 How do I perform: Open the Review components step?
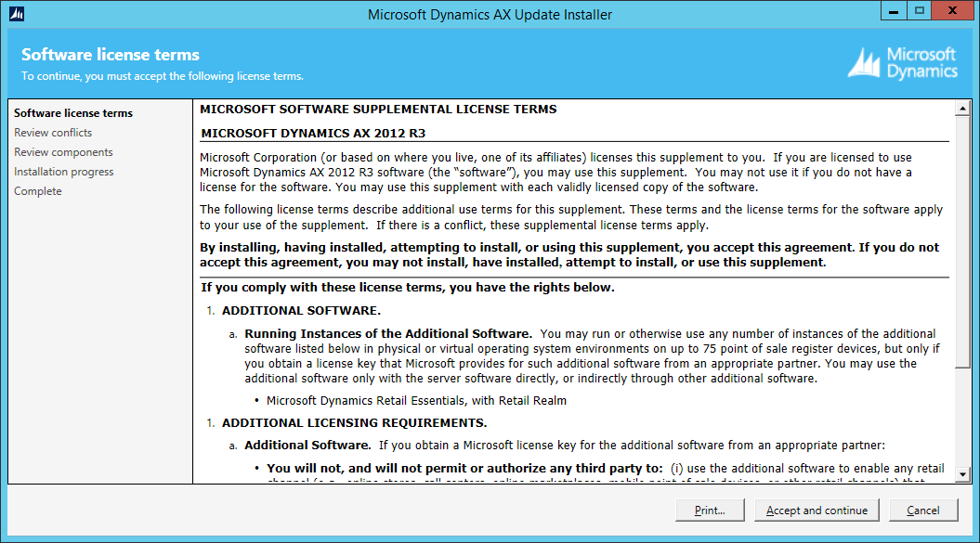[x=63, y=152]
